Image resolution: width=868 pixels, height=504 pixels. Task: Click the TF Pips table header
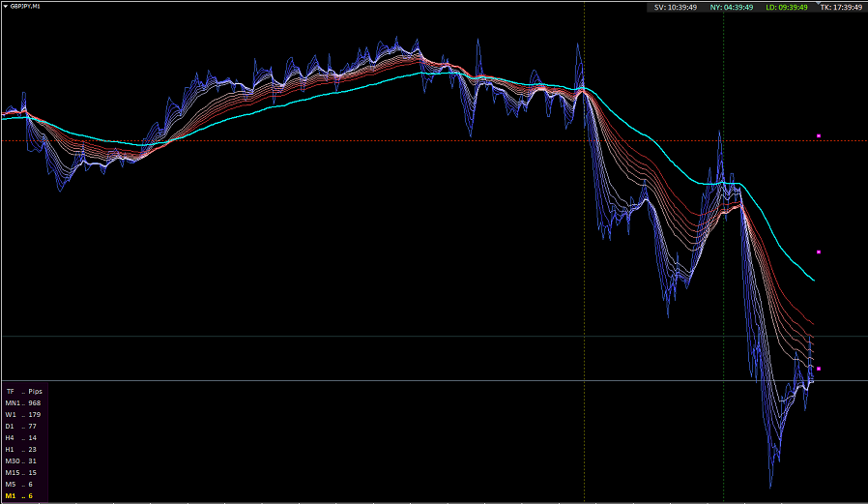24,391
